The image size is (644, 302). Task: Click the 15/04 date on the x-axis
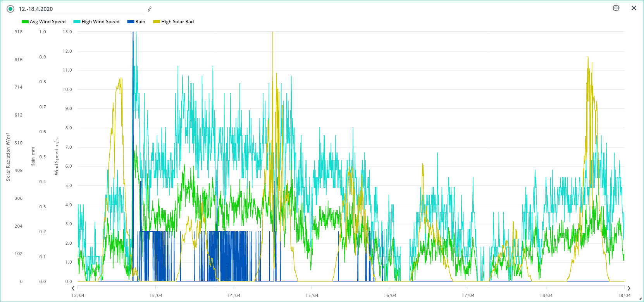click(312, 295)
